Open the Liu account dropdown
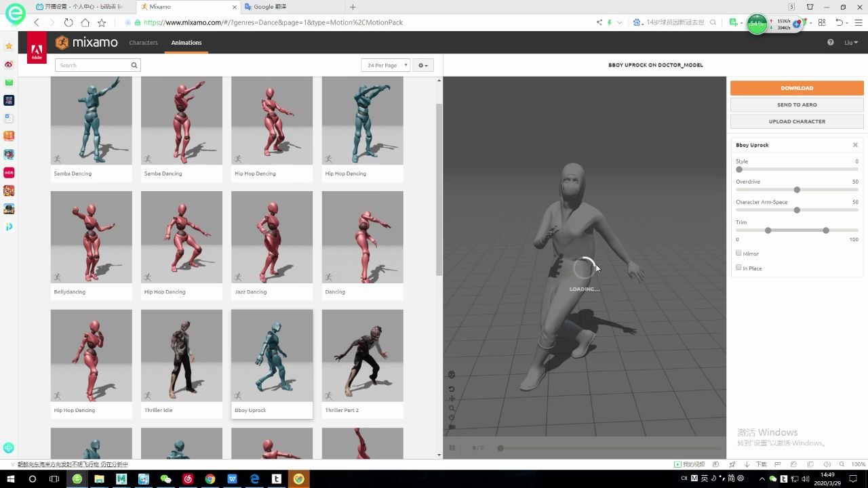The width and height of the screenshot is (868, 488). point(851,42)
